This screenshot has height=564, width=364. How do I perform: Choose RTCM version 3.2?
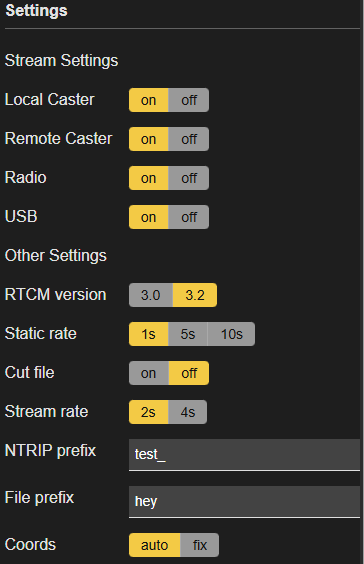pos(195,295)
